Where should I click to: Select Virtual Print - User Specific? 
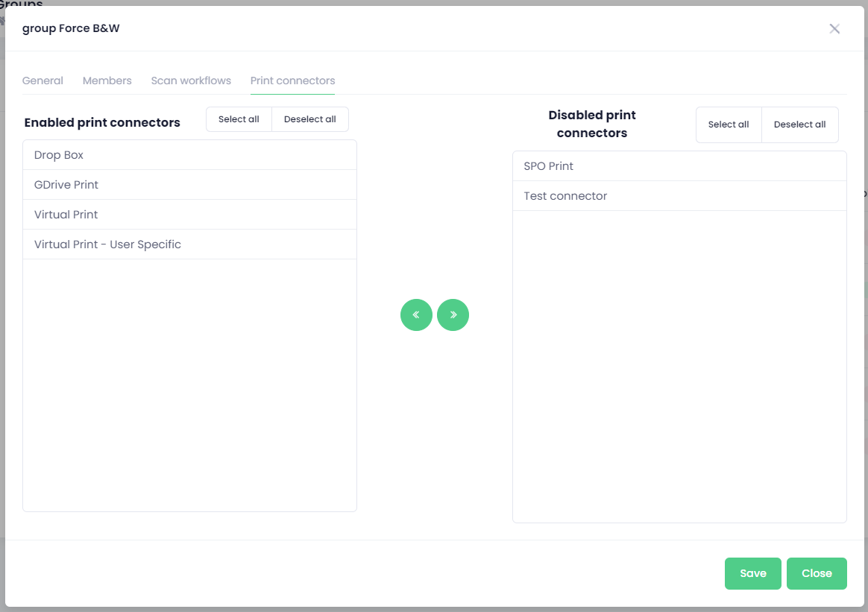pos(189,245)
